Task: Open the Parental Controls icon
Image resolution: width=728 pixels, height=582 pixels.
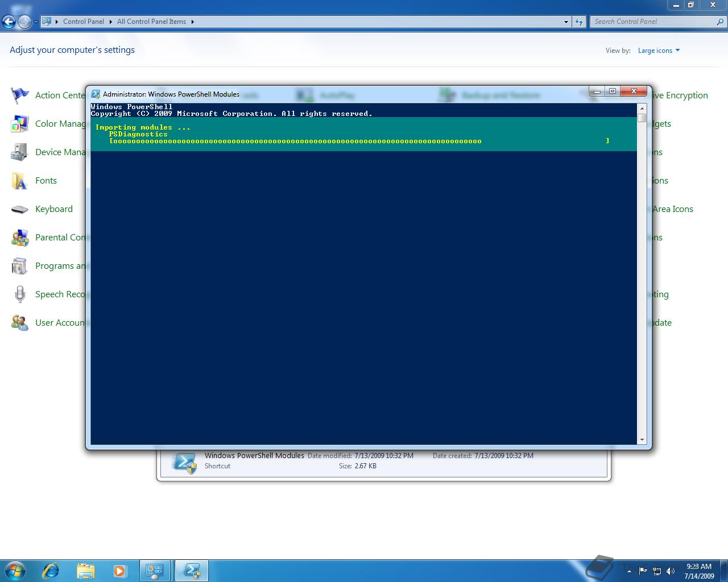Action: coord(20,238)
